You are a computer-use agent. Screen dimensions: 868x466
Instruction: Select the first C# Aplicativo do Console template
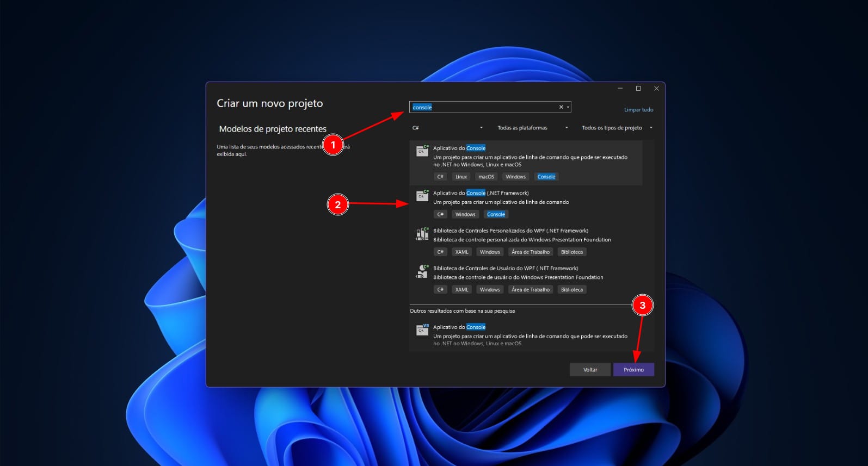tap(526, 163)
